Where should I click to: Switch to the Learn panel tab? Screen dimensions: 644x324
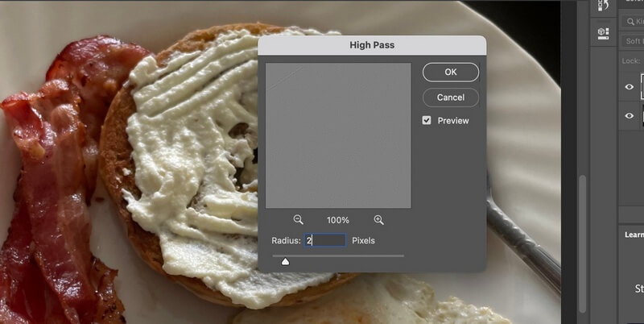(633, 235)
